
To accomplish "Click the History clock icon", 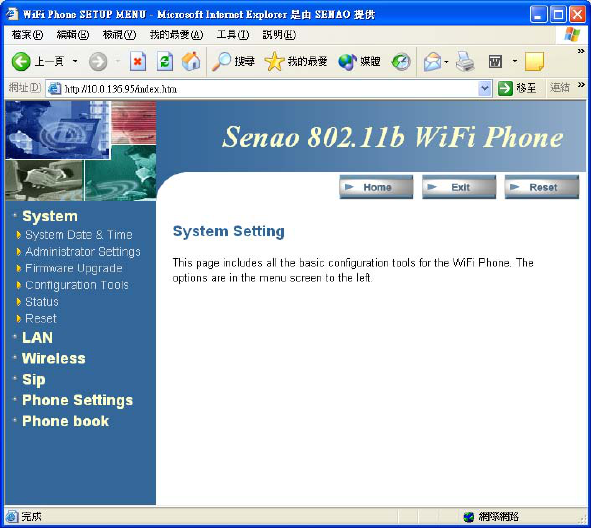I will [x=401, y=61].
